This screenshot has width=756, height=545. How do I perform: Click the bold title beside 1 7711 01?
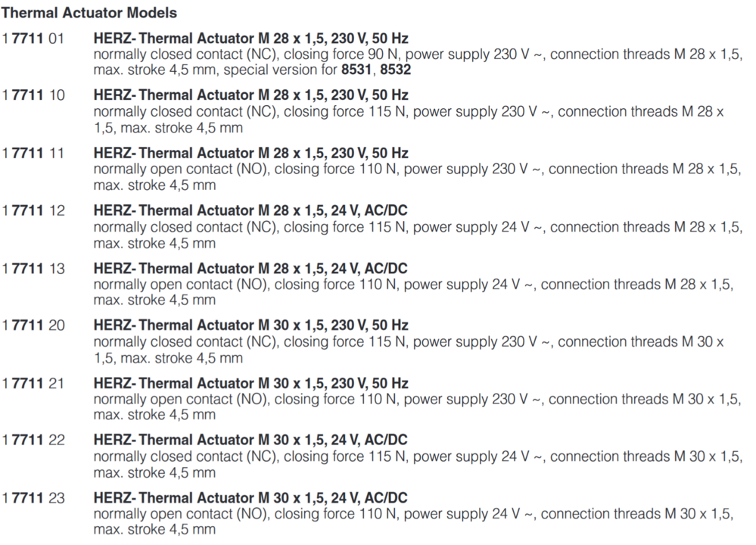[250, 38]
